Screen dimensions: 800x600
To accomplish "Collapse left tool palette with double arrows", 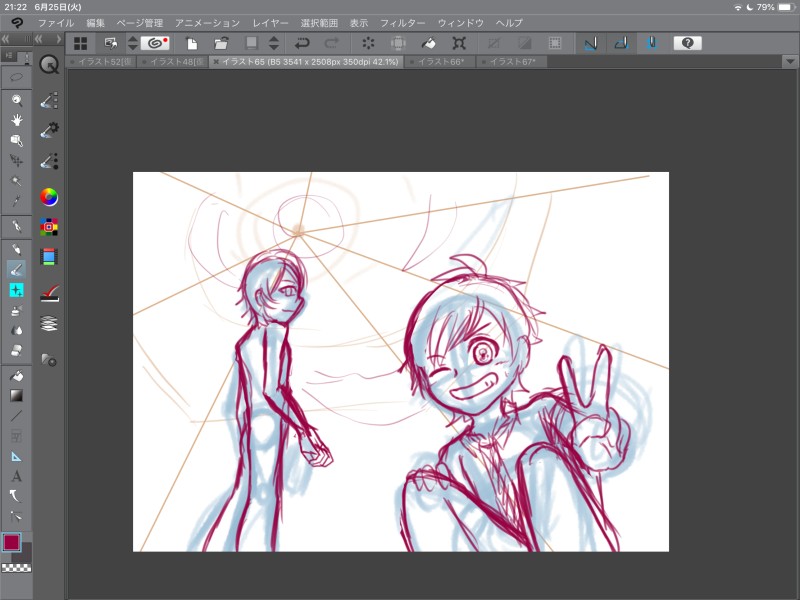I will tap(6, 39).
